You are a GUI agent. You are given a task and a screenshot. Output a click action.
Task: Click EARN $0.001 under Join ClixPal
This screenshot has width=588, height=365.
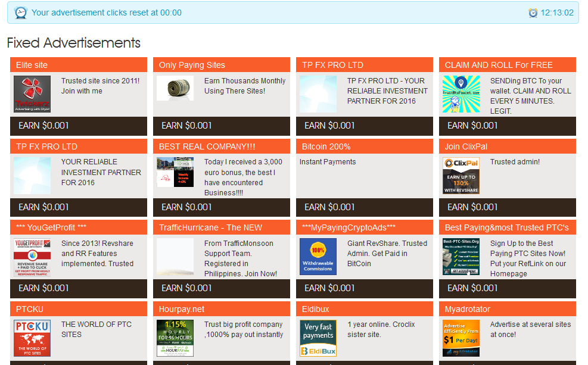(508, 207)
